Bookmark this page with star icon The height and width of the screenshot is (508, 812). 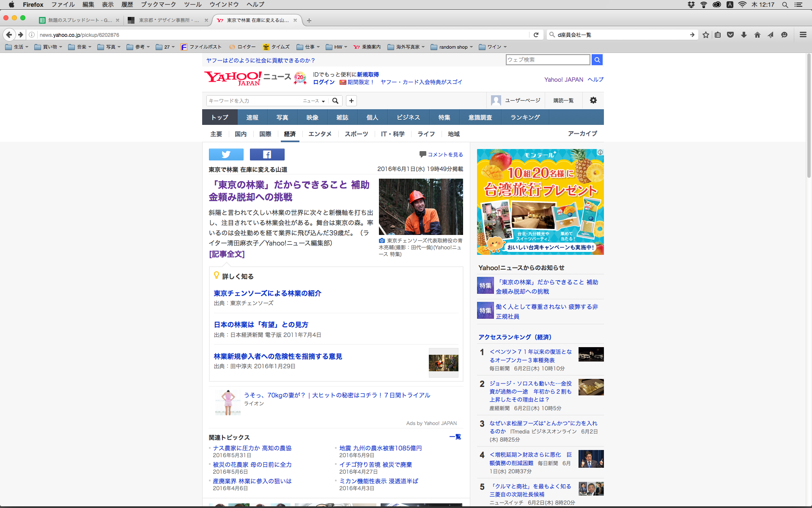(705, 35)
